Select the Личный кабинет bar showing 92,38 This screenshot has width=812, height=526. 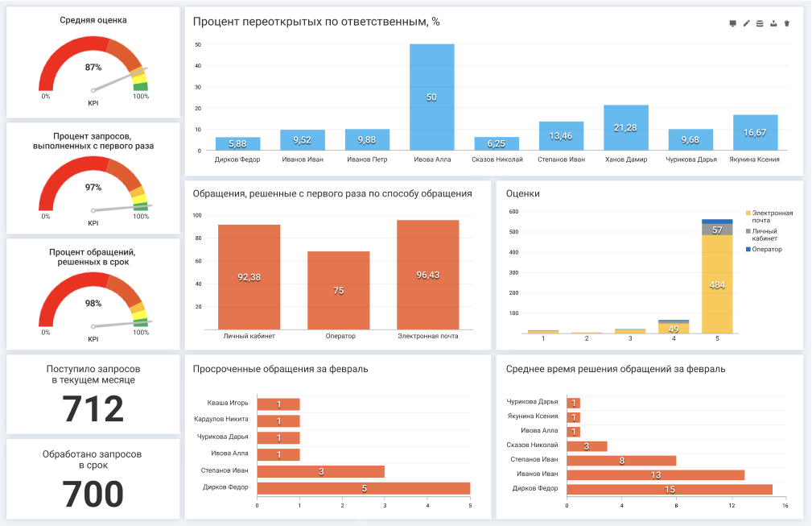click(249, 277)
